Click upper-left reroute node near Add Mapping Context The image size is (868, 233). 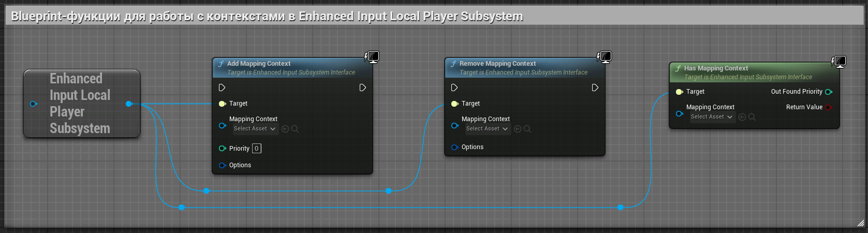click(x=207, y=191)
